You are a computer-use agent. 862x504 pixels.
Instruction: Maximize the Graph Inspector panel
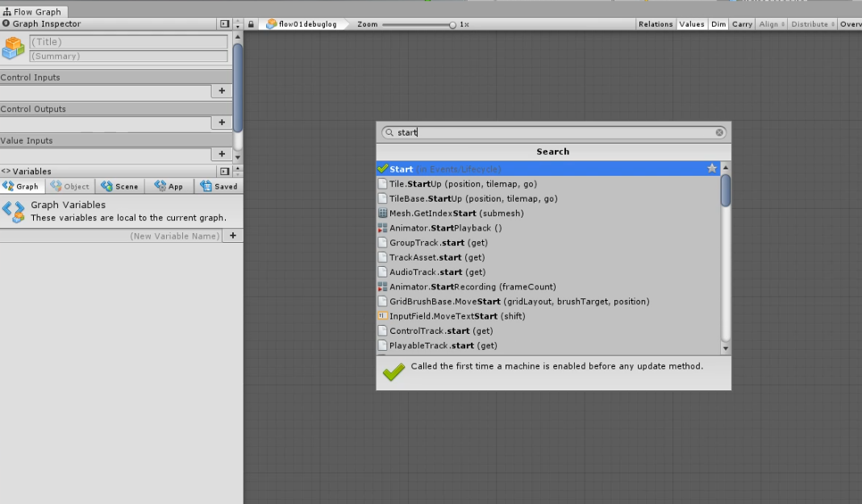225,24
